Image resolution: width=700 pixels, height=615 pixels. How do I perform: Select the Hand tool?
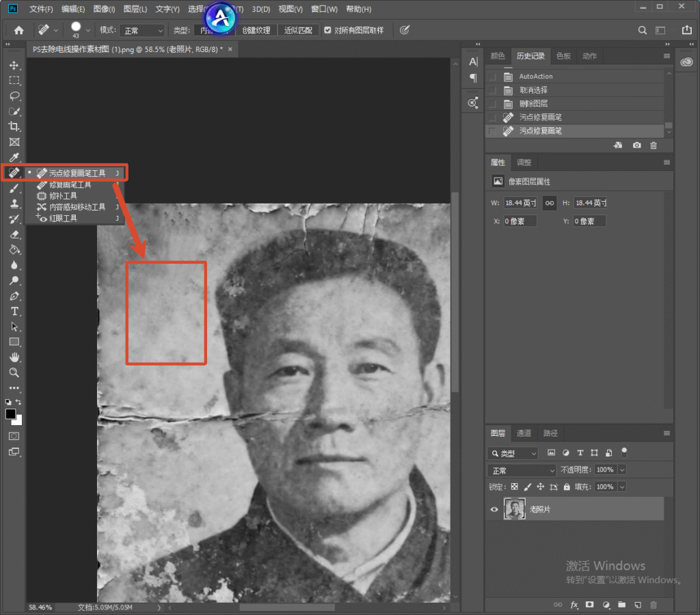coord(14,357)
